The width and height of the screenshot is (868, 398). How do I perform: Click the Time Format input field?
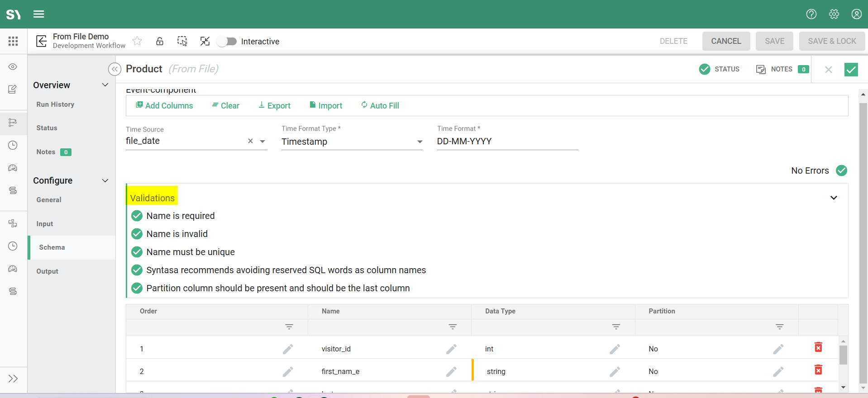507,142
